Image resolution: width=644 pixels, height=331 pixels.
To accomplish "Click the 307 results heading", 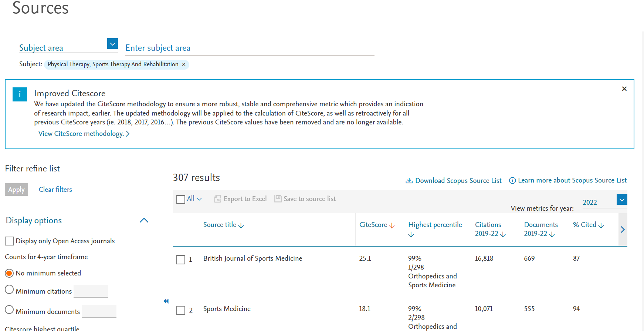I will [x=196, y=178].
